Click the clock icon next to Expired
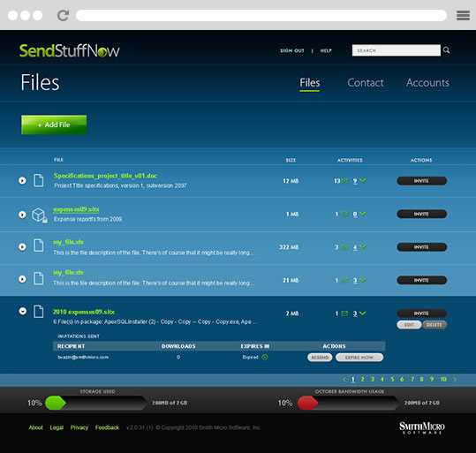 point(265,358)
